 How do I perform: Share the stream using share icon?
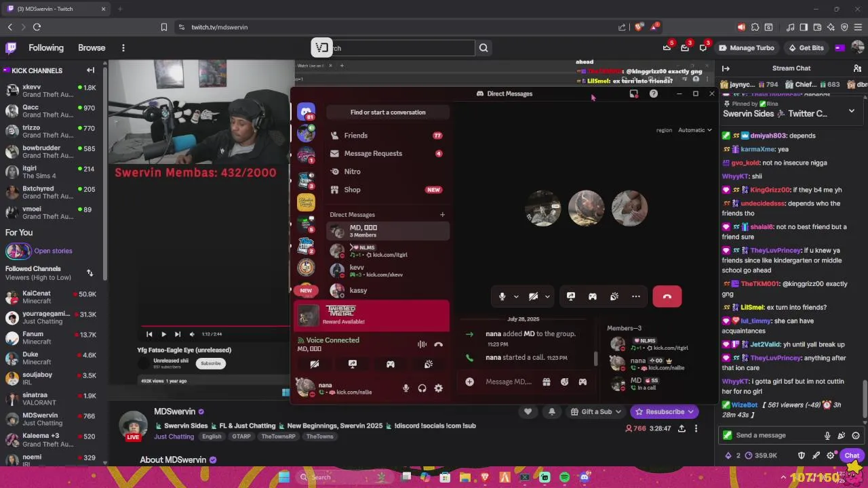pos(682,428)
